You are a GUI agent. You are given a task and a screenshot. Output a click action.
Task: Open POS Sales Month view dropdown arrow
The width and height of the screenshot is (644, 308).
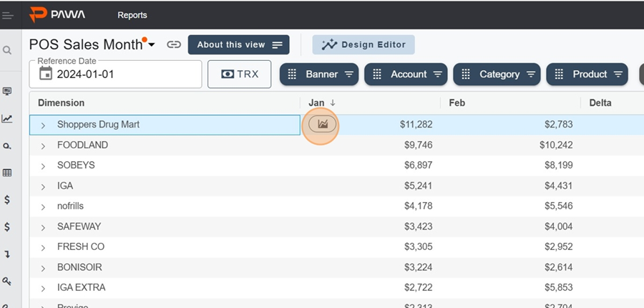tap(152, 44)
